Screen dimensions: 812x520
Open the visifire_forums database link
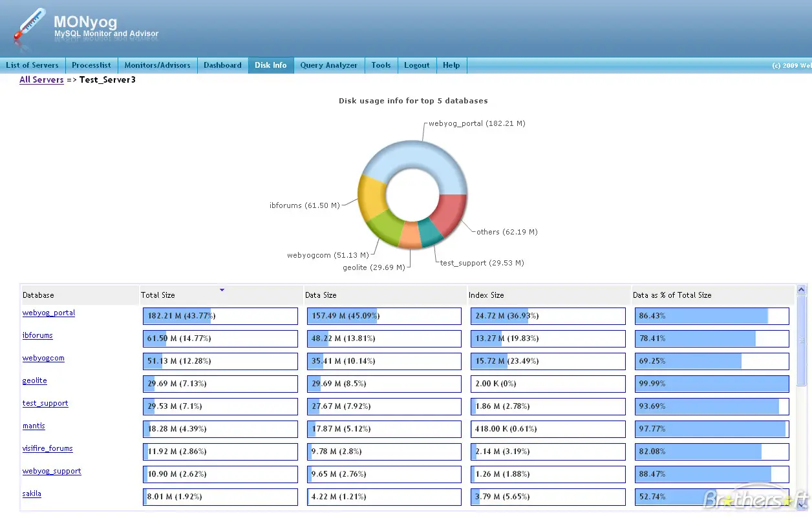click(x=48, y=448)
